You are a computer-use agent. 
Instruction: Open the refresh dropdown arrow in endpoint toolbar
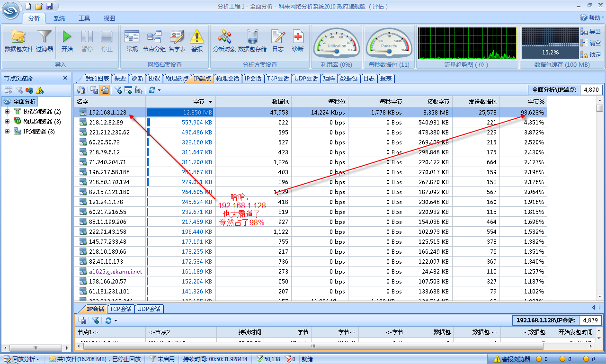[159, 90]
